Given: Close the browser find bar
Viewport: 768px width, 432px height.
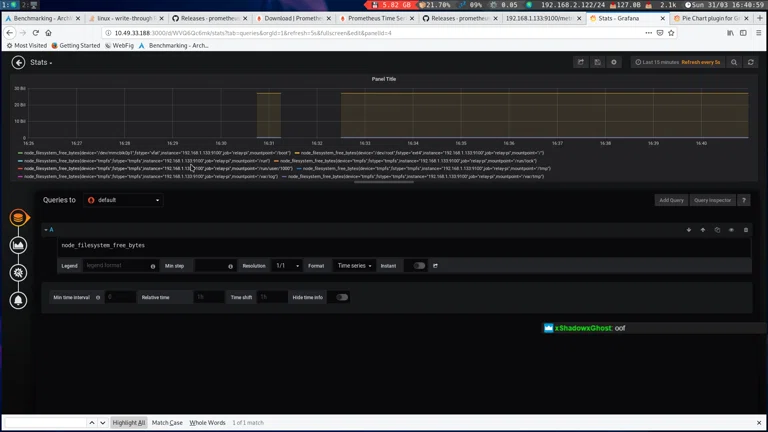Looking at the screenshot, I should pyautogui.click(x=759, y=423).
